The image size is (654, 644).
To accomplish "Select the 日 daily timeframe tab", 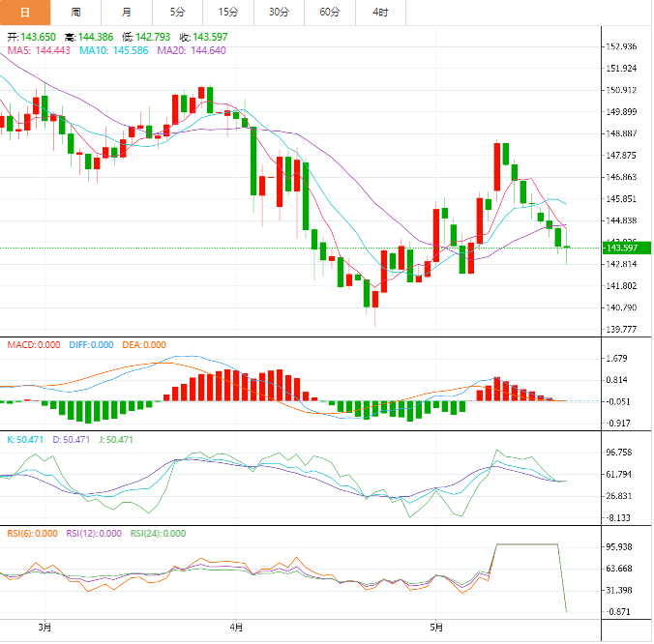I will (25, 13).
